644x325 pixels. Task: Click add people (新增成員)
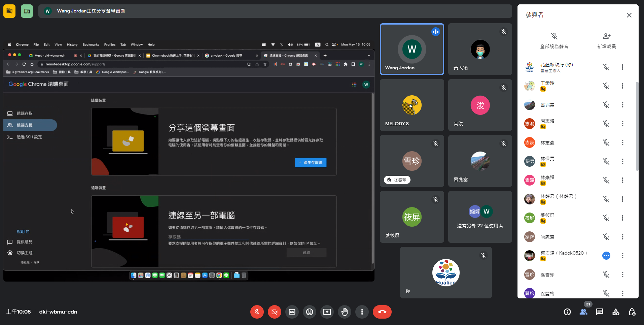point(606,40)
